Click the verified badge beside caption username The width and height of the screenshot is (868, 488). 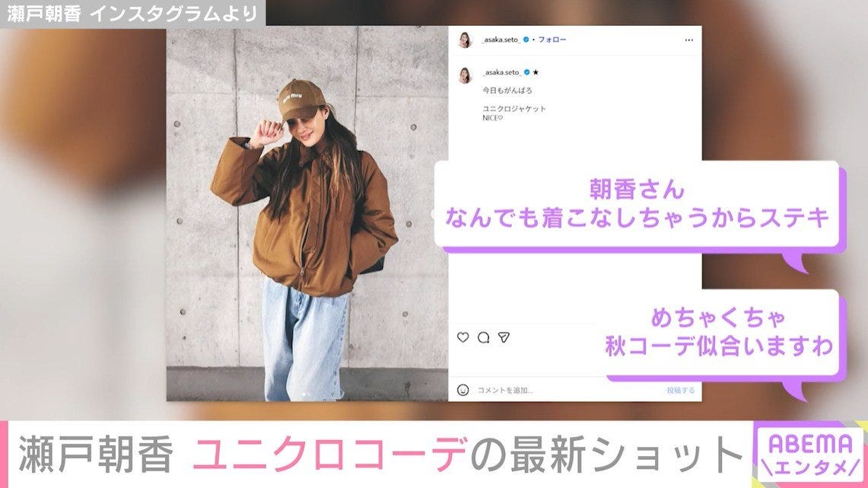[527, 72]
